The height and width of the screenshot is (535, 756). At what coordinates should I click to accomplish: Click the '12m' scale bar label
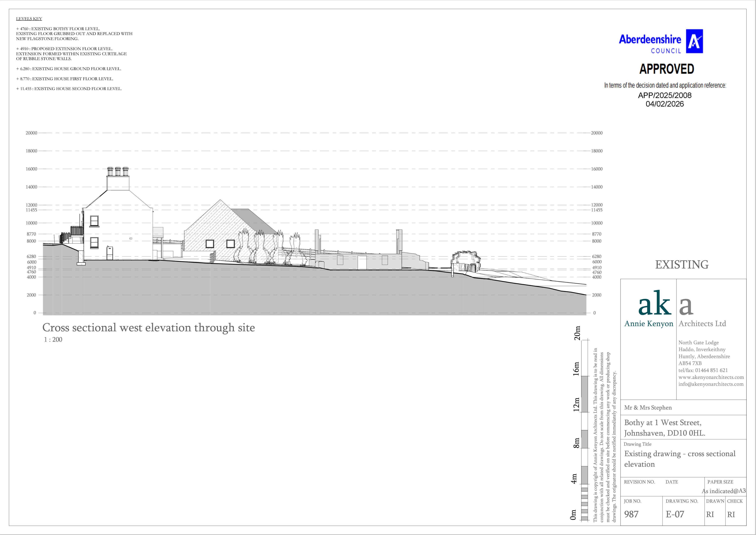(x=576, y=405)
